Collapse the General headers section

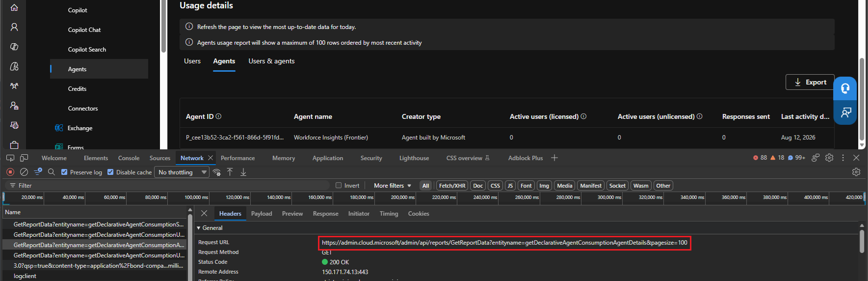coord(209,228)
